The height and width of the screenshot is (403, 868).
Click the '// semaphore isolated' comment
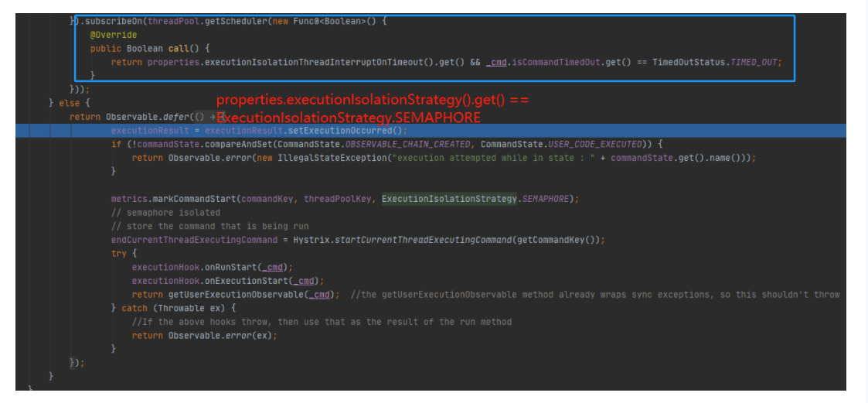coord(165,212)
